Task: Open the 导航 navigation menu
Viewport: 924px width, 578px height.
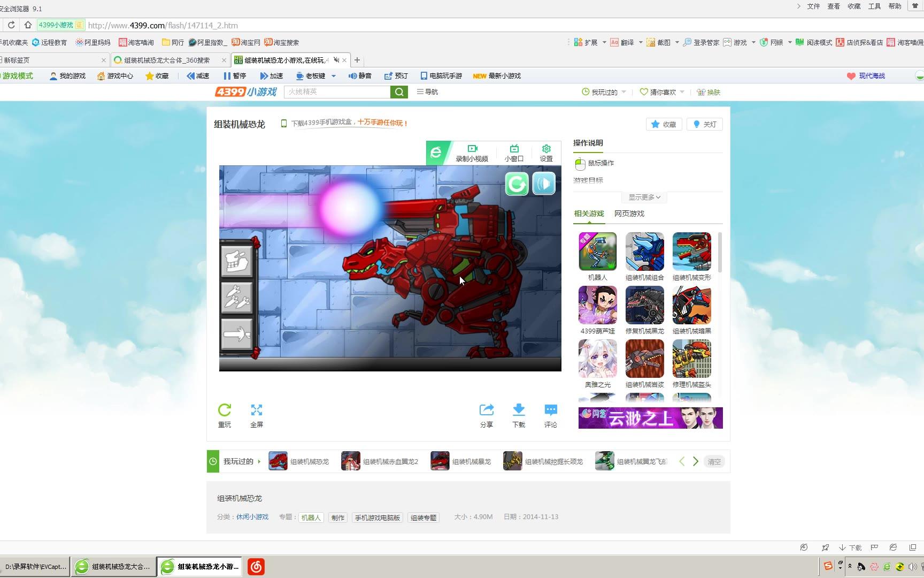Action: pos(427,92)
